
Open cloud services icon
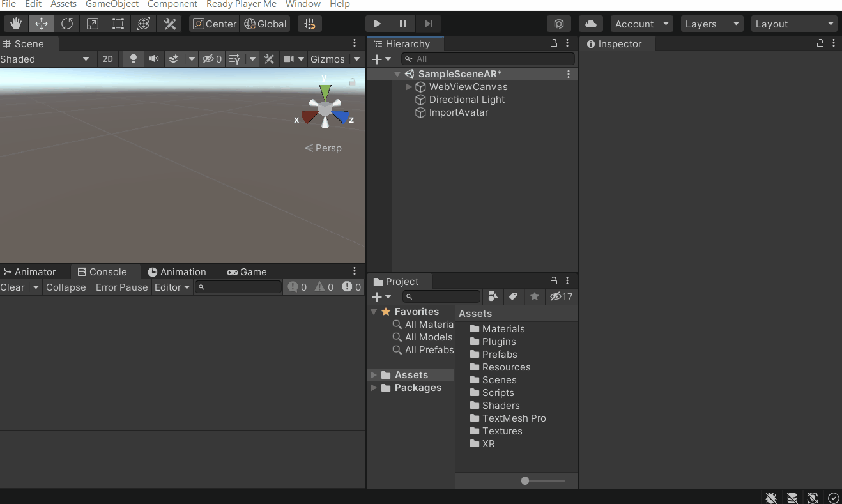tap(591, 24)
